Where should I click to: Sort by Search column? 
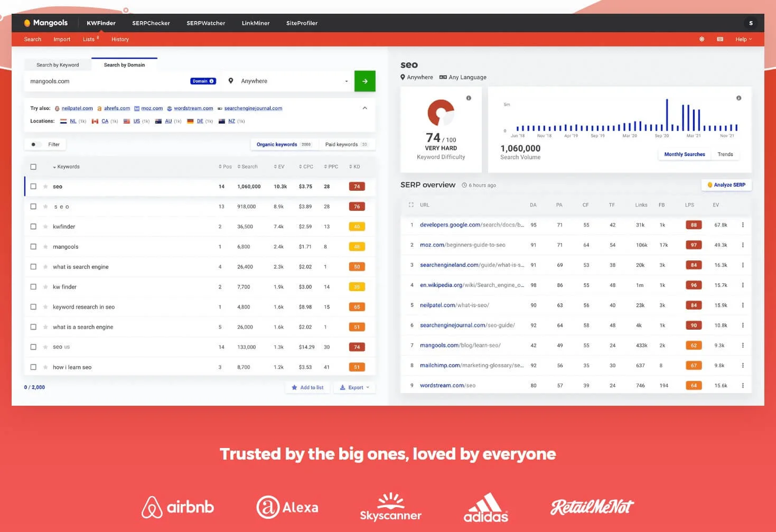(248, 167)
